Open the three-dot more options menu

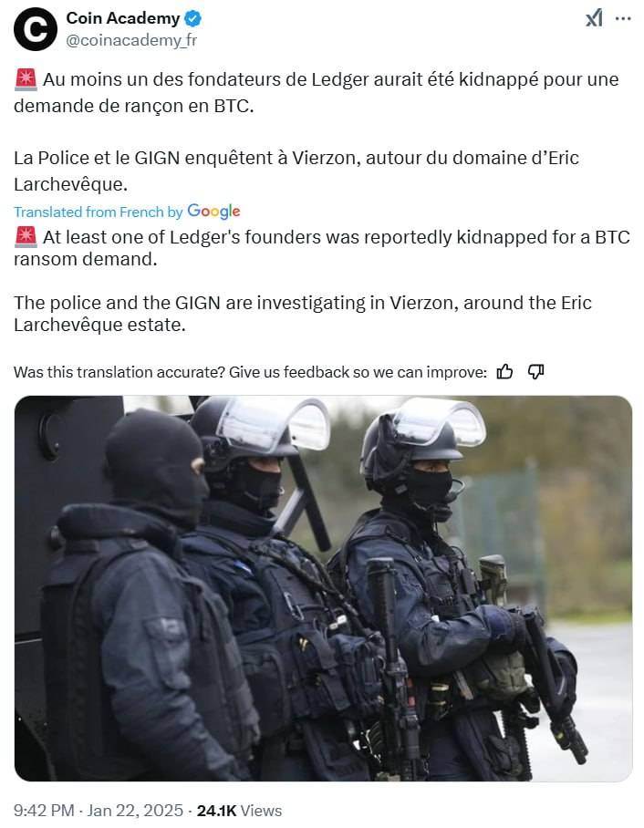click(623, 18)
